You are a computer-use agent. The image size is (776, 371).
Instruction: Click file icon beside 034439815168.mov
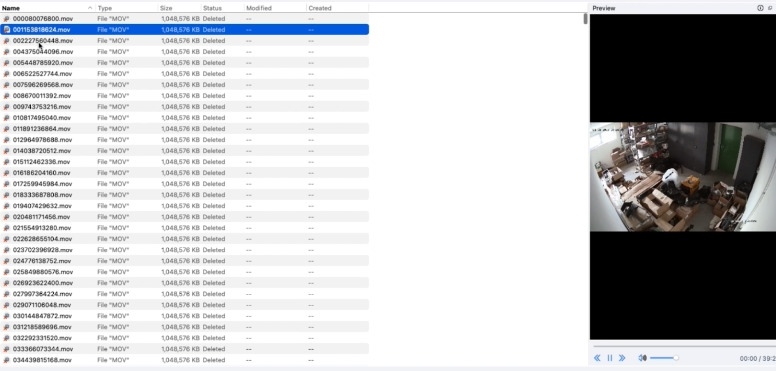point(6,360)
